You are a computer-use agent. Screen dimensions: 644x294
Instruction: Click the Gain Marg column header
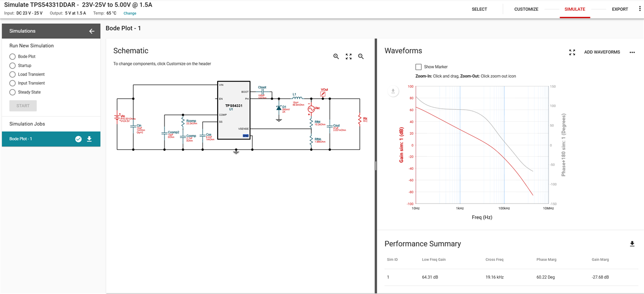[600, 259]
